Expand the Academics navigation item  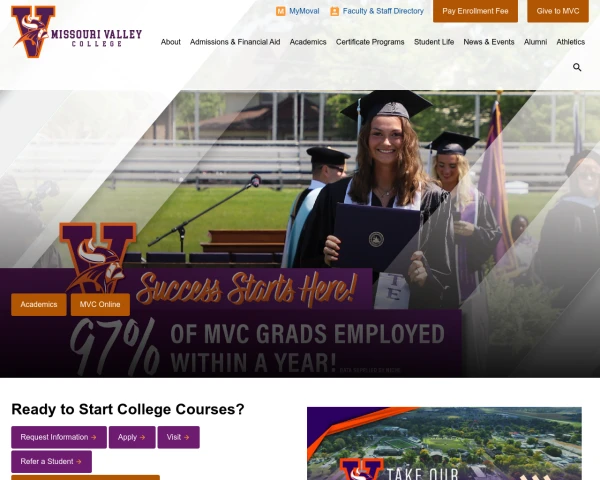tap(308, 42)
